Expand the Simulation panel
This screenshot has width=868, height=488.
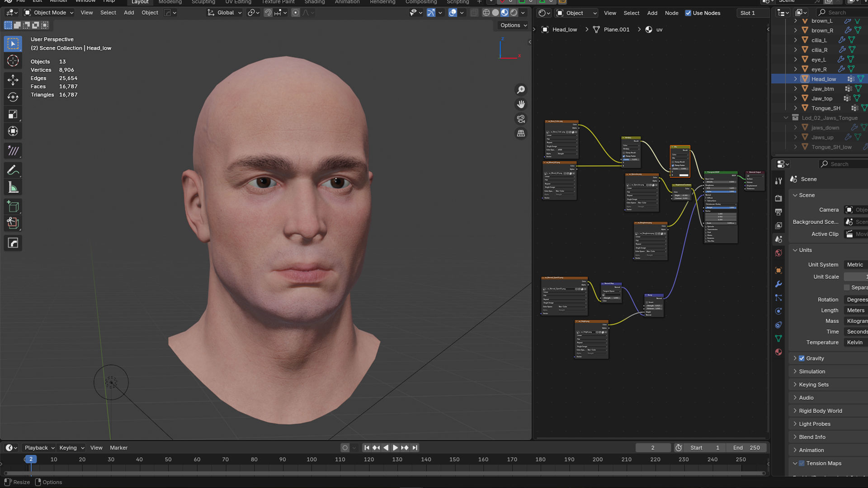pyautogui.click(x=812, y=371)
